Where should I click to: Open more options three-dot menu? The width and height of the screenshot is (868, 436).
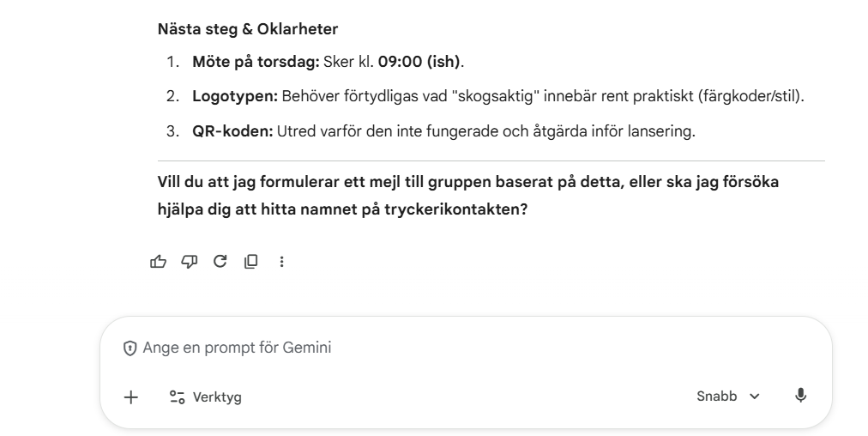[x=281, y=261]
